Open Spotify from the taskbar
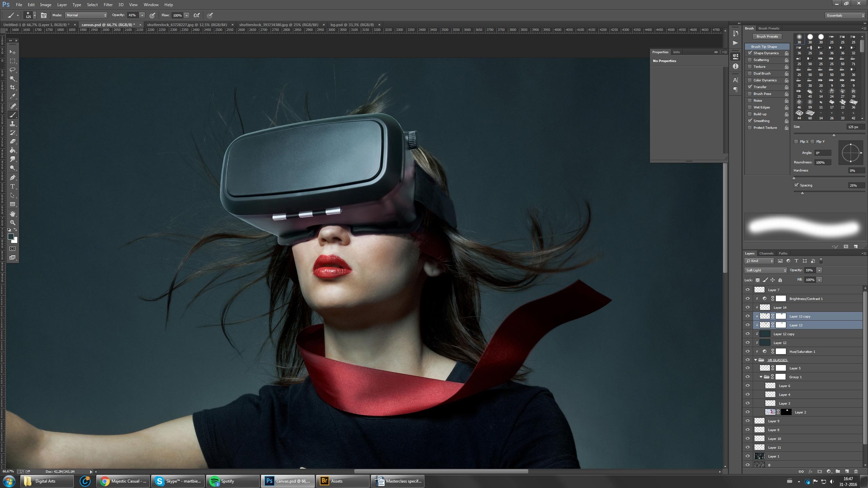This screenshot has width=868, height=488. click(233, 481)
